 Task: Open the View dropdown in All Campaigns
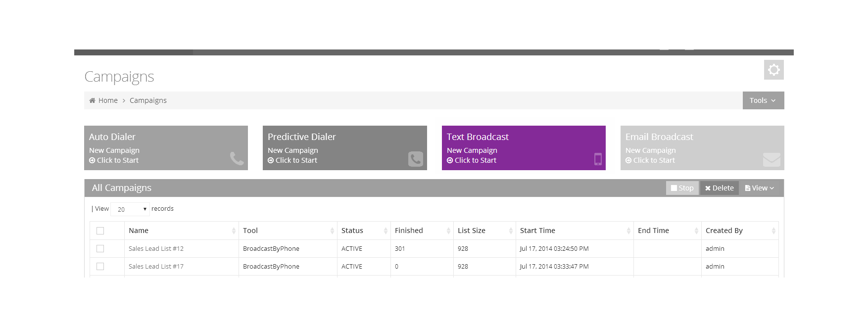click(x=760, y=188)
